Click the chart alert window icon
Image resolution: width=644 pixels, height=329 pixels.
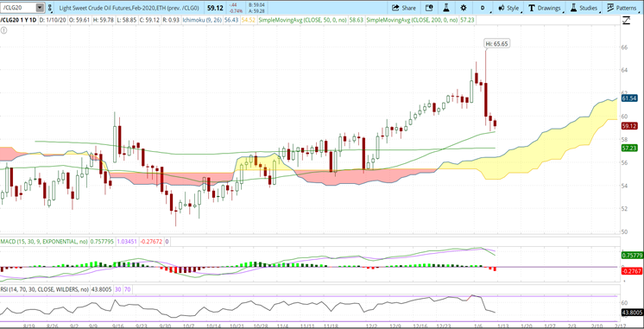coord(429,8)
